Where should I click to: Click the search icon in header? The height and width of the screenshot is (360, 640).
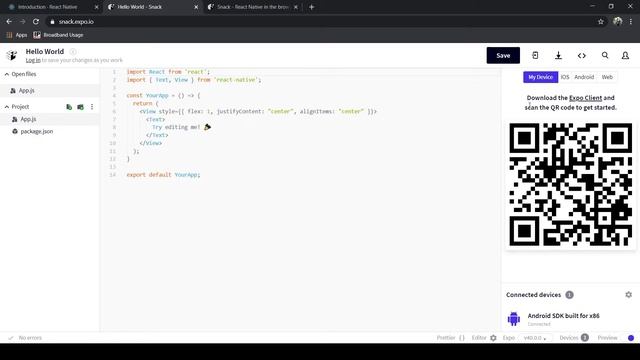coord(605,55)
